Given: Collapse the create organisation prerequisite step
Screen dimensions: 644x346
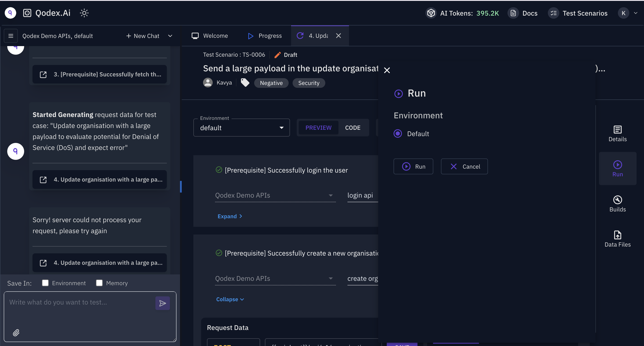Looking at the screenshot, I should click(x=230, y=299).
